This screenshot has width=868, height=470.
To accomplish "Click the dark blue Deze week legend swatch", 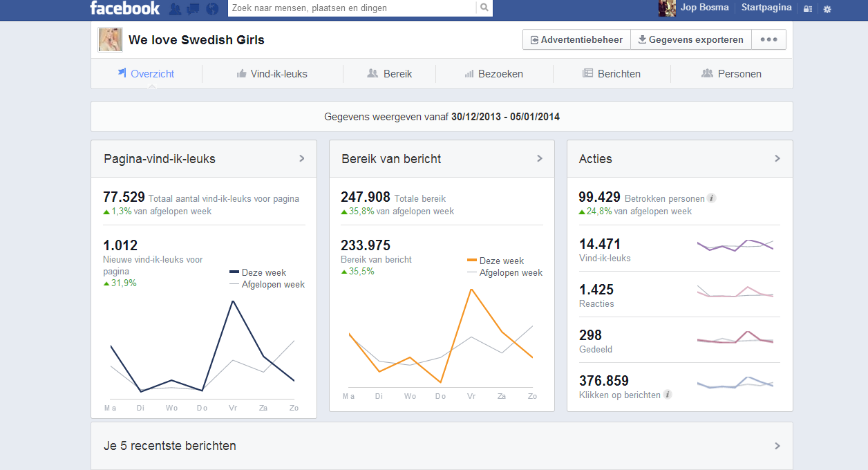I will pyautogui.click(x=234, y=272).
